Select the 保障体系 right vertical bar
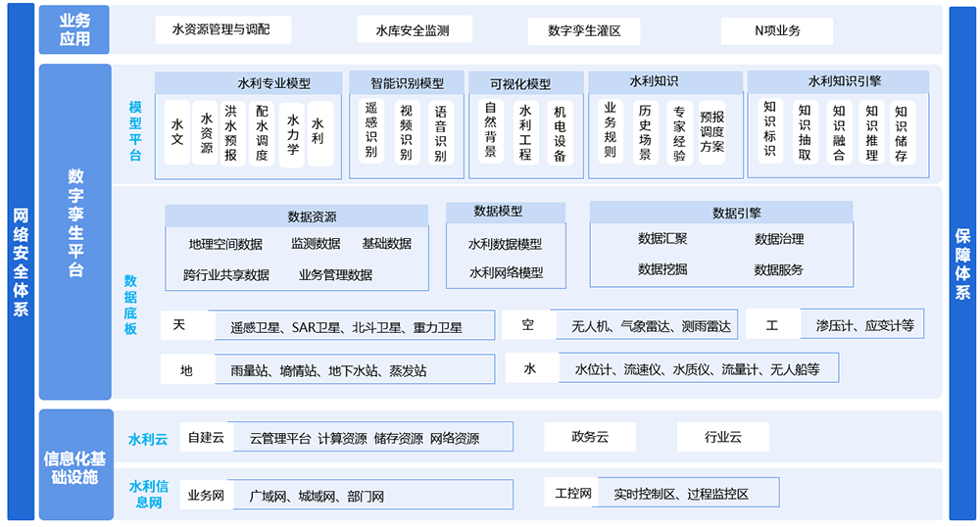Viewport: 980px width, 527px height. 962,263
